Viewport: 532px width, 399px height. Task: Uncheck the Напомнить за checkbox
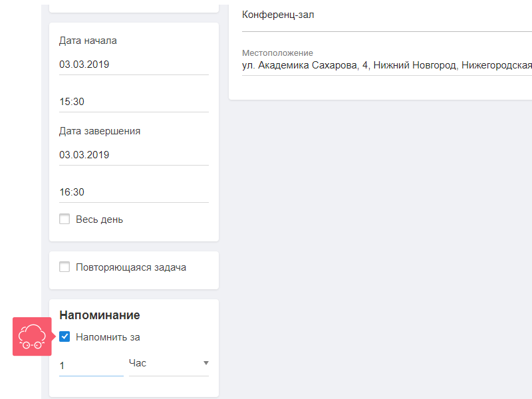65,336
